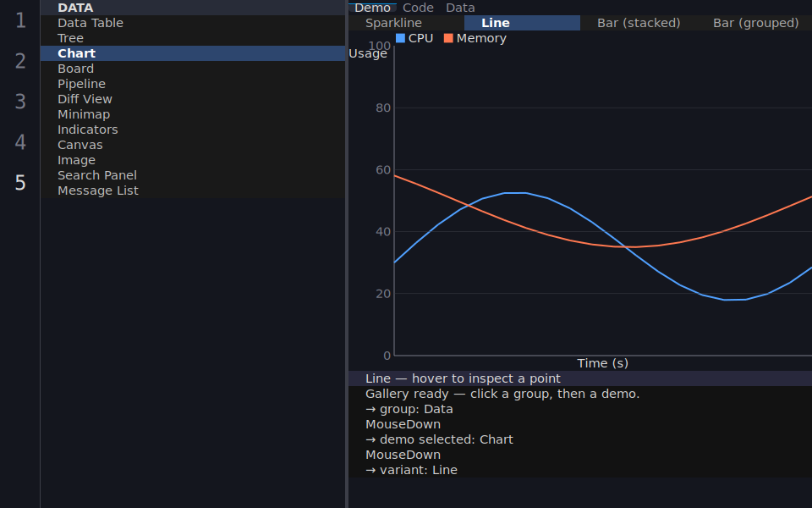Switch to the Bar (grouped) variant

[754, 23]
